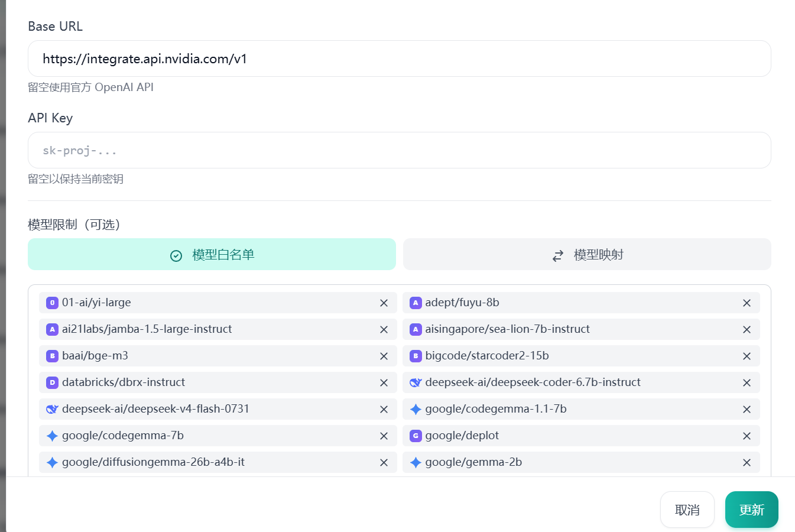Click the aisingapore sea-lion provider icon

pos(416,329)
